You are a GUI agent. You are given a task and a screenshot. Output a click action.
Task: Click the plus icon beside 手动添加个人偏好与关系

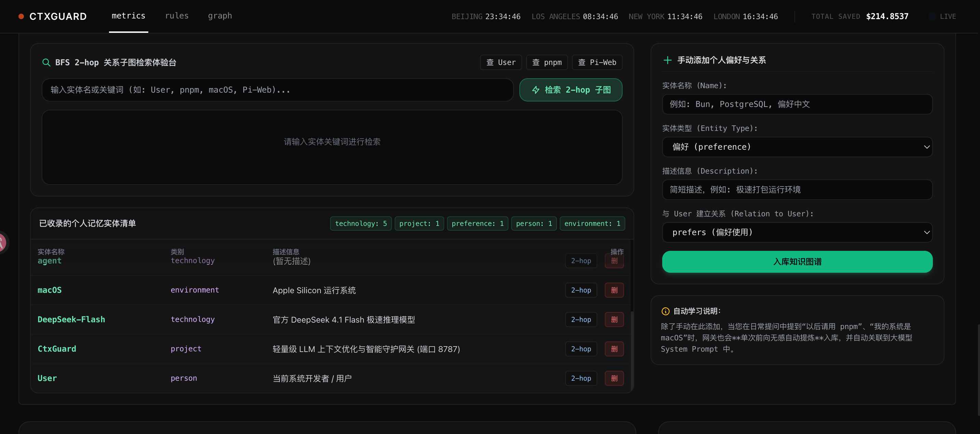[667, 60]
